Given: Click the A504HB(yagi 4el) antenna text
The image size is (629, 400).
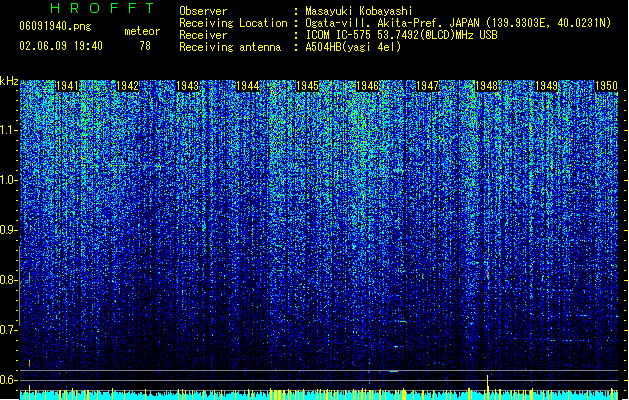Looking at the screenshot, I should pos(353,47).
